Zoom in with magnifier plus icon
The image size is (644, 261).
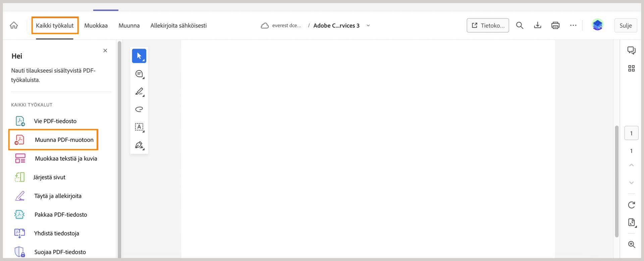[x=632, y=245]
